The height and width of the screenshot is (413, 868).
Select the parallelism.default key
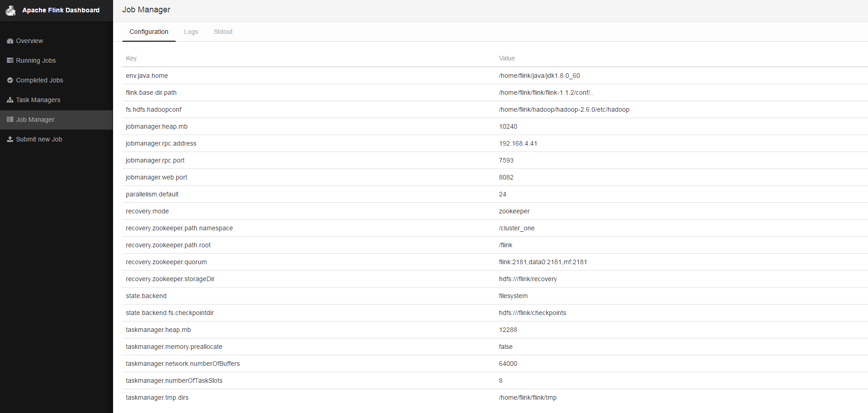tap(152, 194)
